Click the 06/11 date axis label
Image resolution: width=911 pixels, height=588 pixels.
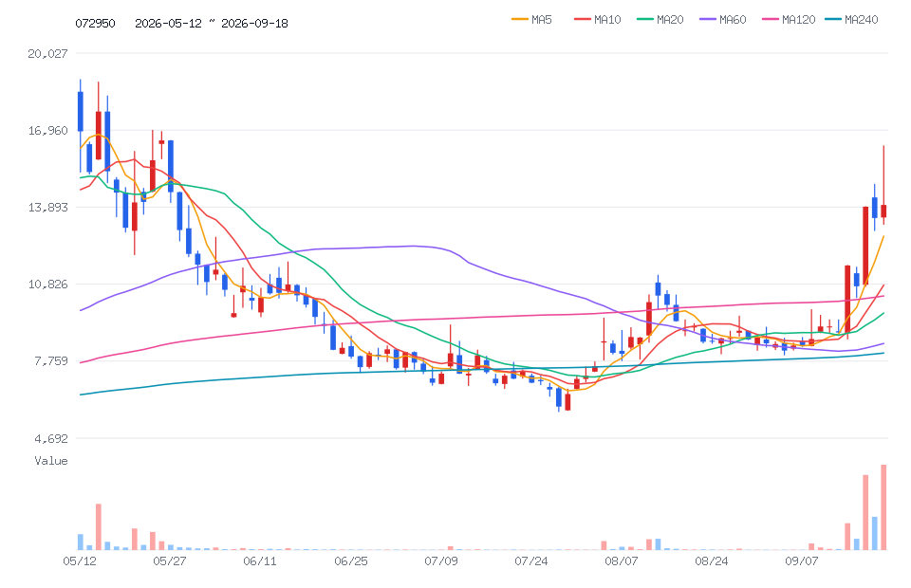click(x=260, y=561)
